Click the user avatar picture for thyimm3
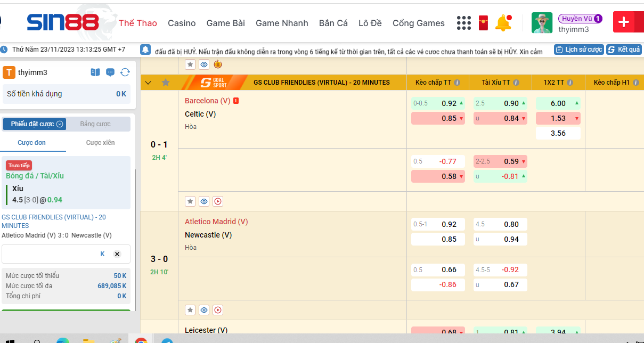This screenshot has width=644, height=343. [x=542, y=23]
